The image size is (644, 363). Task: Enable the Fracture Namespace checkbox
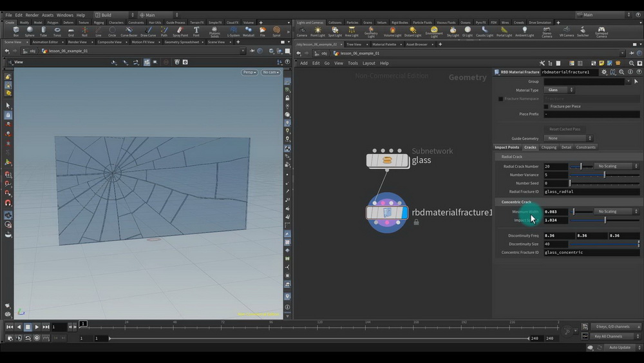tap(500, 99)
